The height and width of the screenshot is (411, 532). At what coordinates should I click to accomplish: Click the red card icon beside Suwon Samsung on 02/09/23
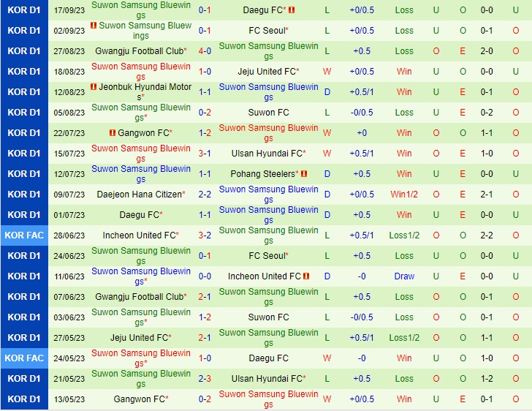coord(94,26)
